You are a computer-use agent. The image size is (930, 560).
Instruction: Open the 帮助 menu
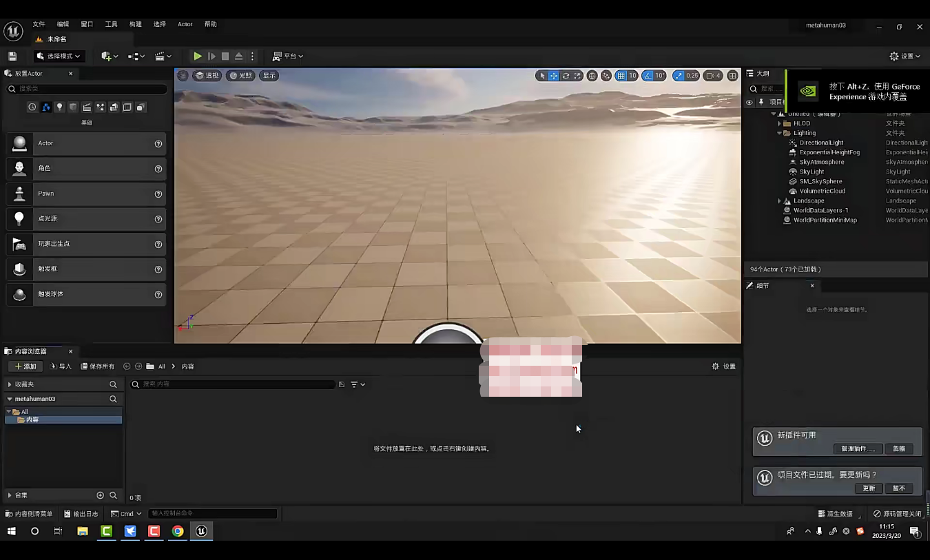click(x=210, y=24)
